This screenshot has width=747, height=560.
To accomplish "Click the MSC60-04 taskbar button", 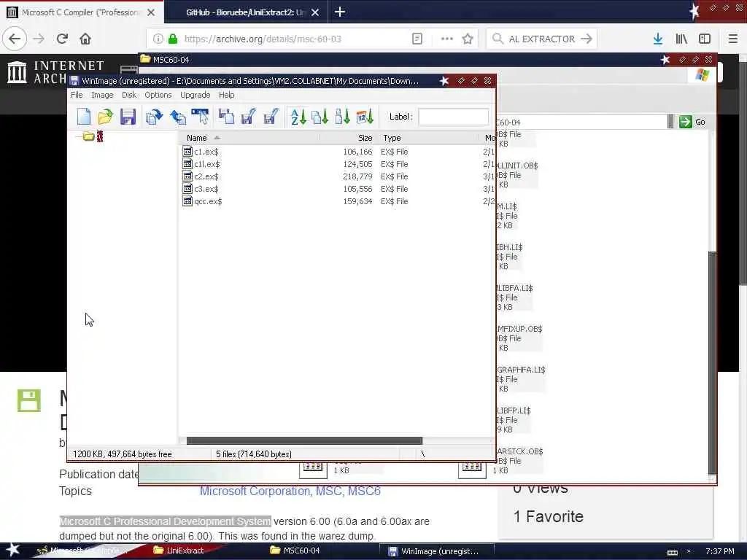I will coord(295,551).
